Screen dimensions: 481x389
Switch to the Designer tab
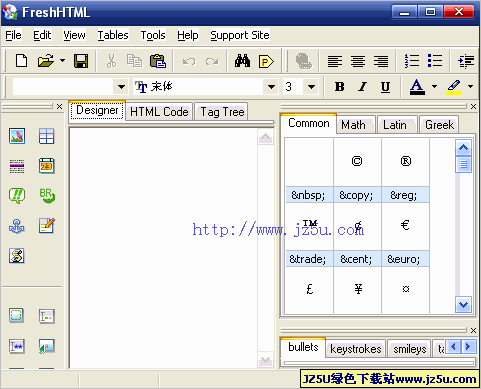pyautogui.click(x=97, y=110)
